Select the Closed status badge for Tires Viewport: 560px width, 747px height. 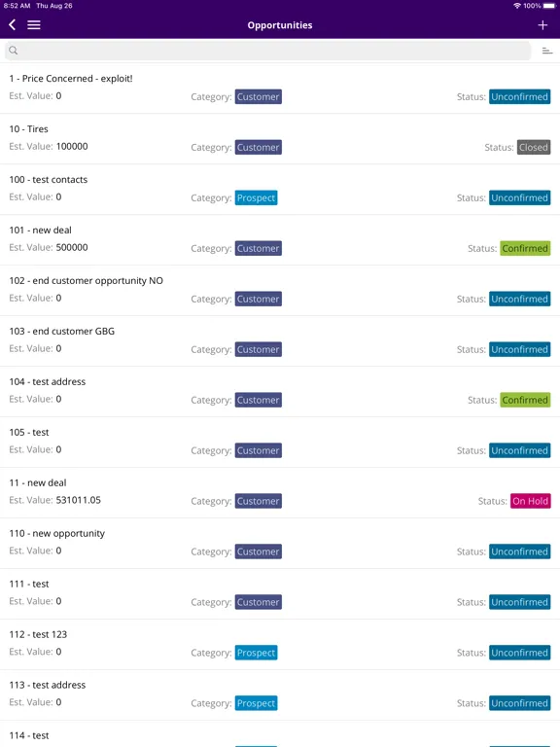coord(534,147)
